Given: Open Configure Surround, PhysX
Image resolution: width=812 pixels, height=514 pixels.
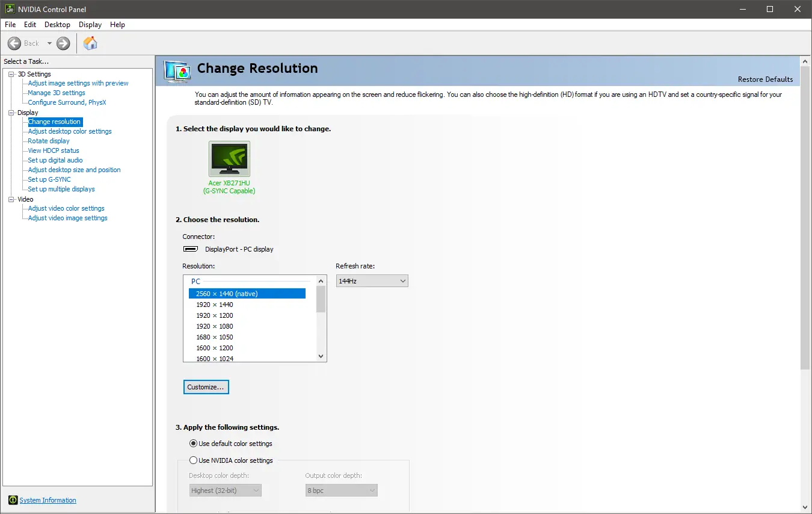Looking at the screenshot, I should coord(67,102).
